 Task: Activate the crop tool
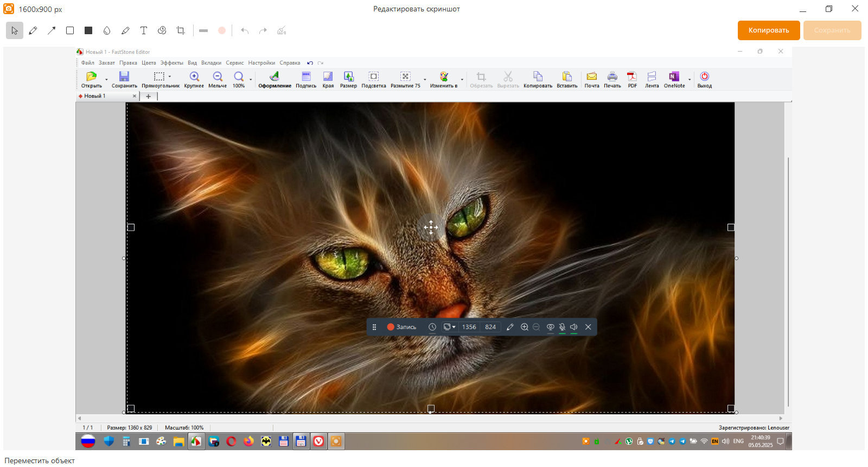point(181,31)
